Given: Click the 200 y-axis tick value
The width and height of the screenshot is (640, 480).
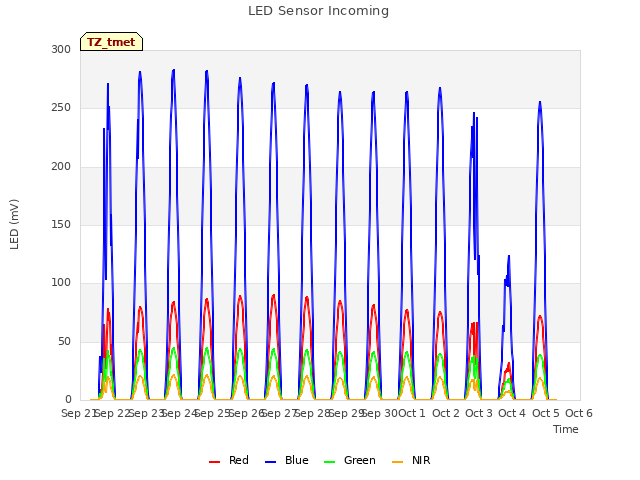Looking at the screenshot, I should (x=61, y=166).
